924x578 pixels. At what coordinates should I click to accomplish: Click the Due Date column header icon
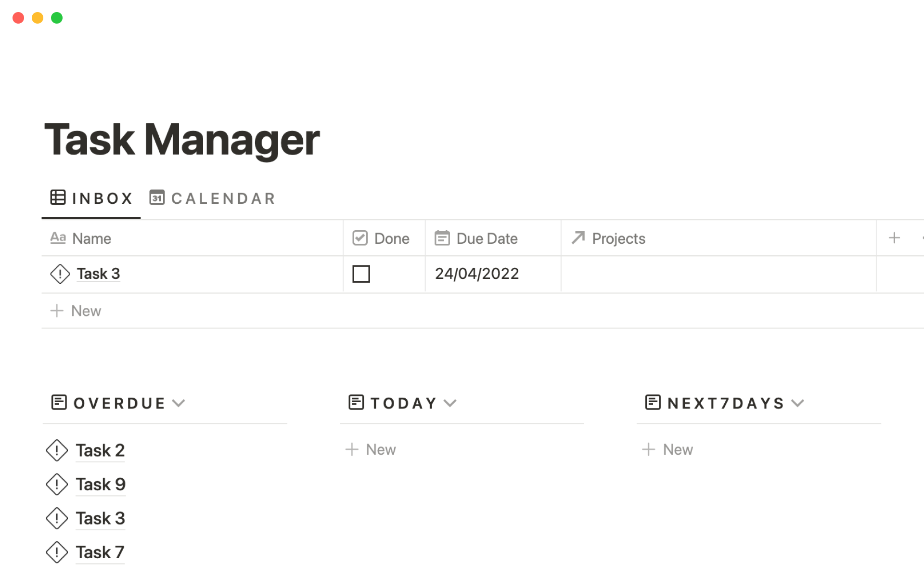pos(442,238)
